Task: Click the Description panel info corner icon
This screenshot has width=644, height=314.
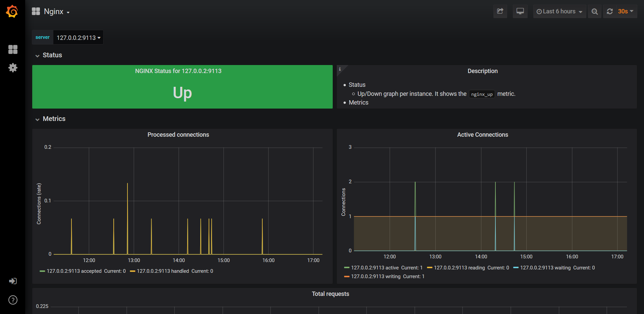Action: [x=340, y=69]
